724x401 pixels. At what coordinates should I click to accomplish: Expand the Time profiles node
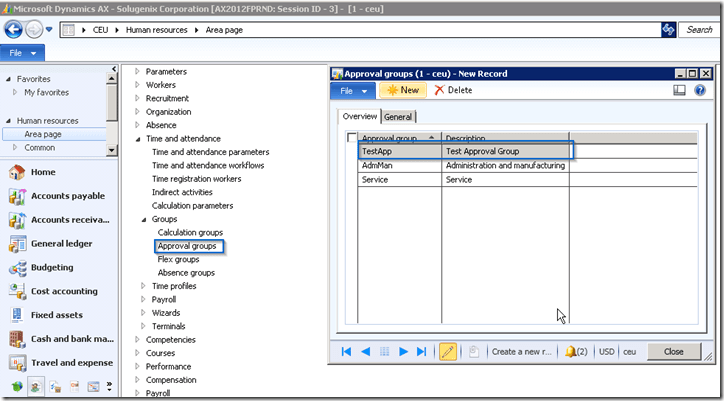143,286
